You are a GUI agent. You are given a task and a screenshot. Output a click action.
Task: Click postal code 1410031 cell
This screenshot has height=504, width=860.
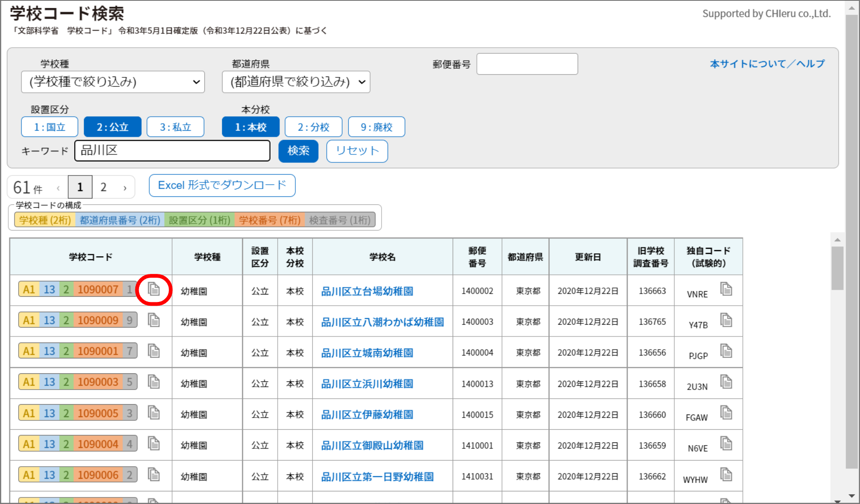(477, 476)
